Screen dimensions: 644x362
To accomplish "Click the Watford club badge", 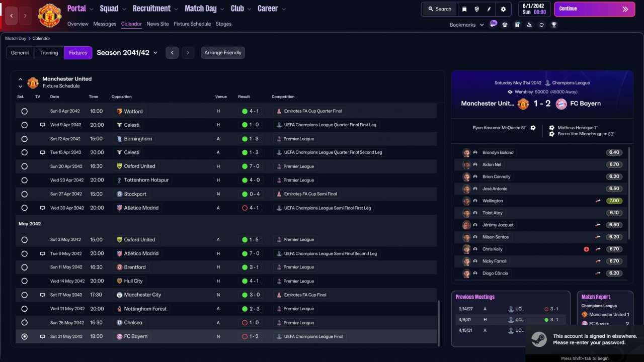I will click(119, 111).
